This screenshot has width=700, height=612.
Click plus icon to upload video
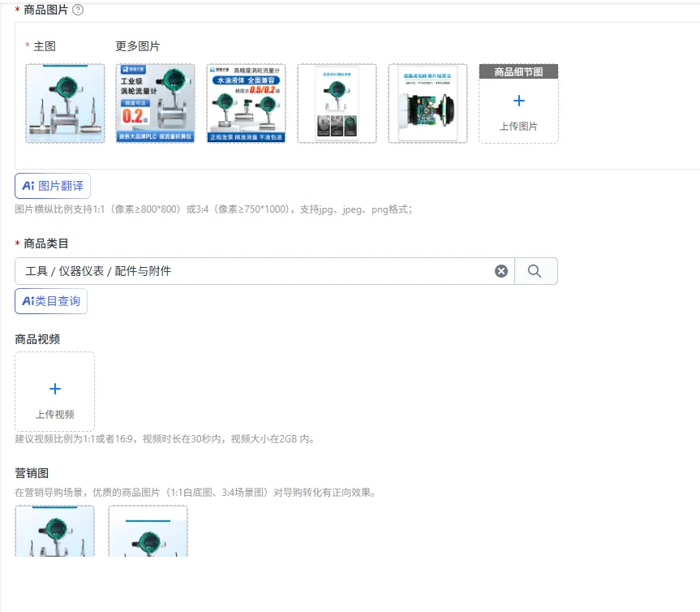[x=55, y=389]
